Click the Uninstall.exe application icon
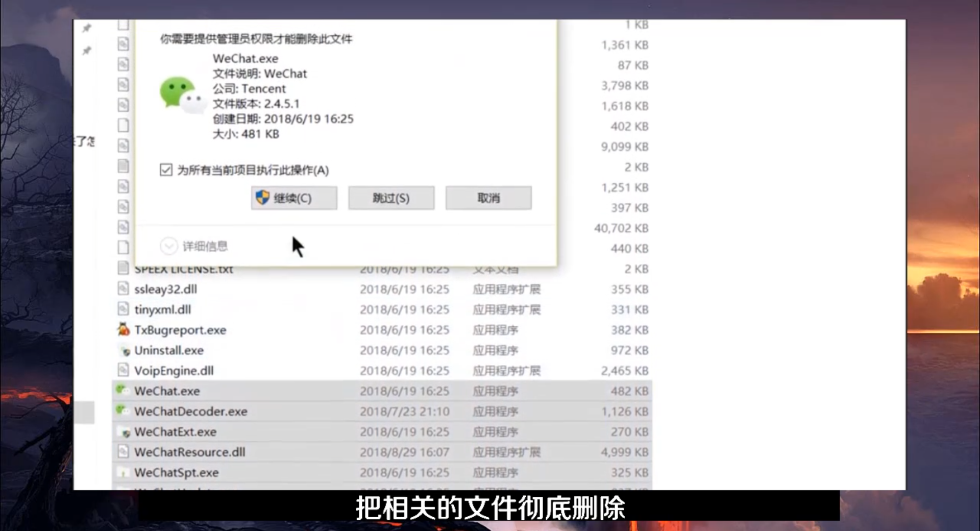 point(124,350)
